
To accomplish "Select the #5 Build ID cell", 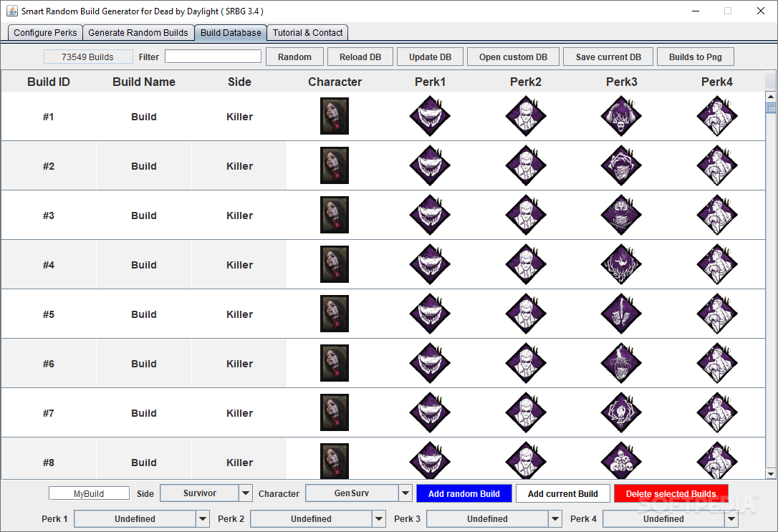I will pyautogui.click(x=49, y=314).
